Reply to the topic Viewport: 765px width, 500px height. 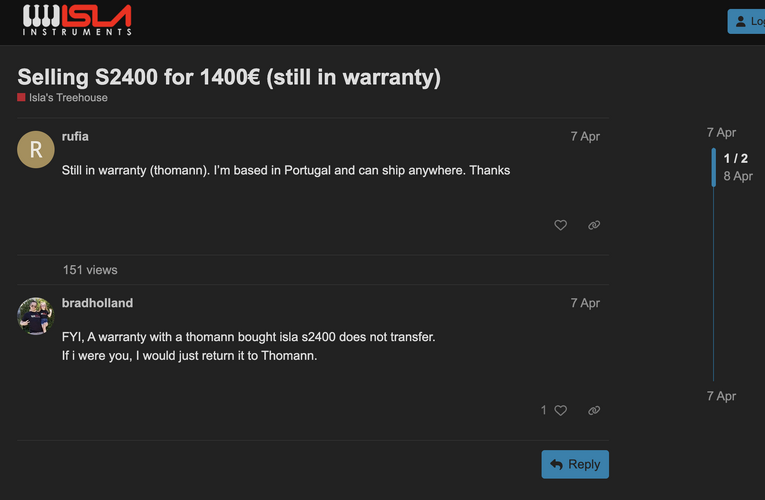pos(575,464)
